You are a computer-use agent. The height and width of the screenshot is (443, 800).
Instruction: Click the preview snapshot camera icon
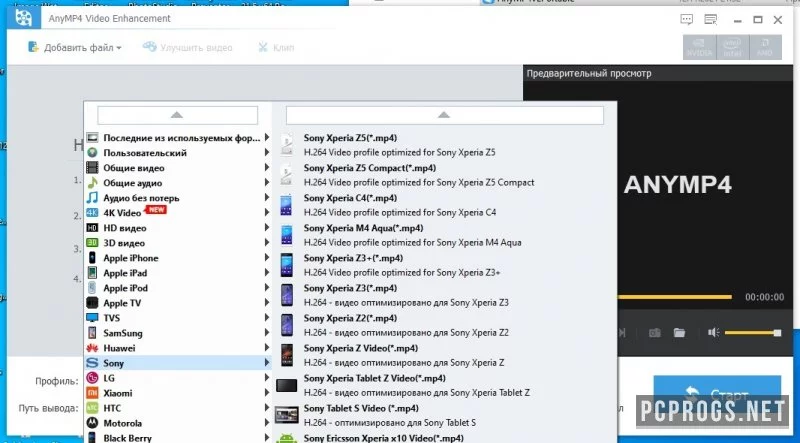point(655,333)
